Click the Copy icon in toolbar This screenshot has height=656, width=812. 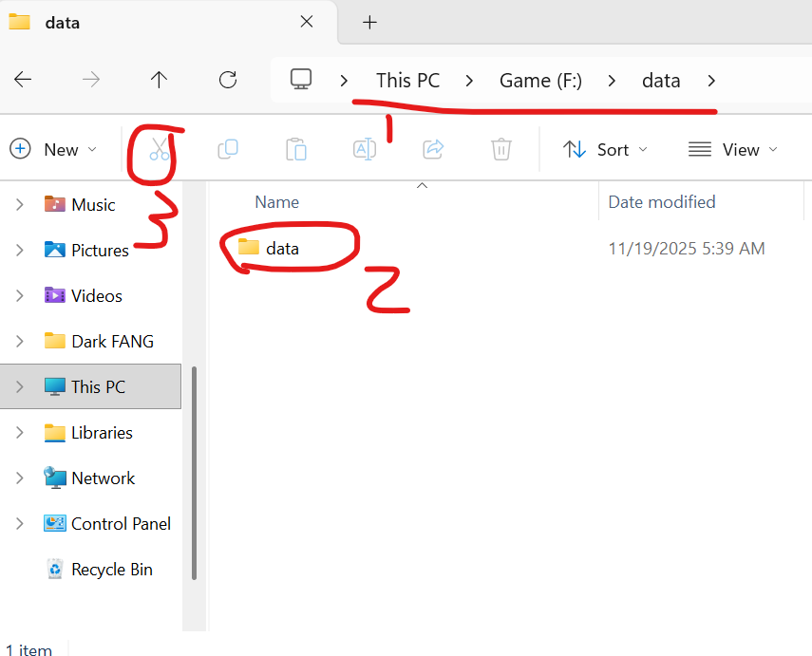pos(228,149)
